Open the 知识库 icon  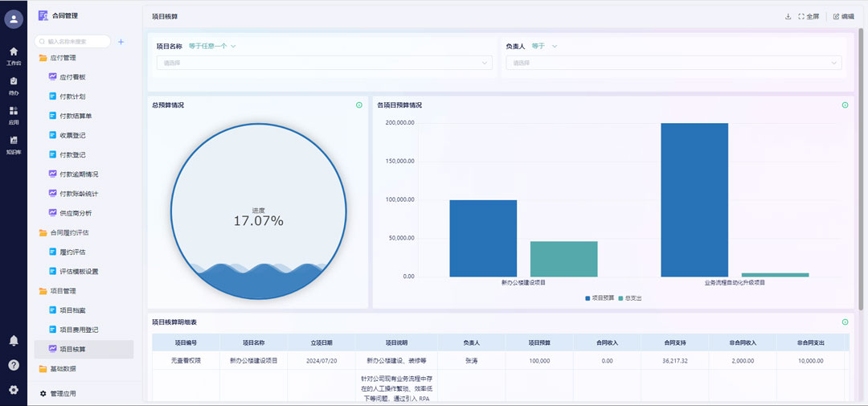(x=14, y=141)
